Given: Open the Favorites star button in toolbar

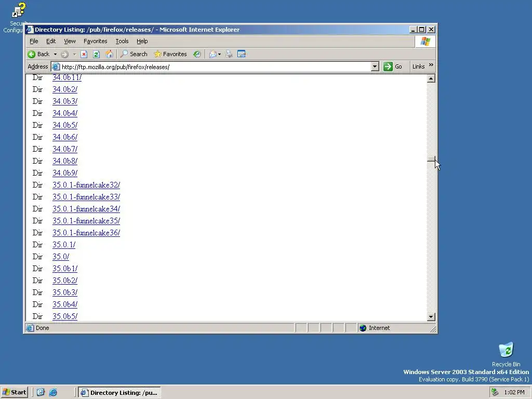Looking at the screenshot, I should 170,54.
